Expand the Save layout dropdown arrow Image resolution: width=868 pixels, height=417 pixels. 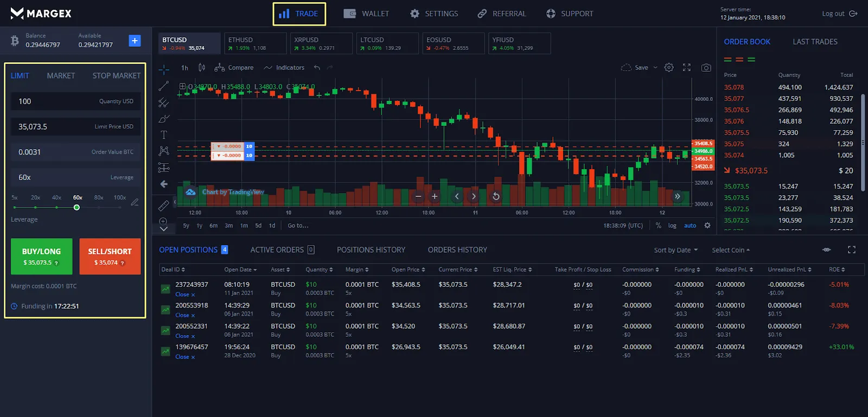(x=655, y=68)
